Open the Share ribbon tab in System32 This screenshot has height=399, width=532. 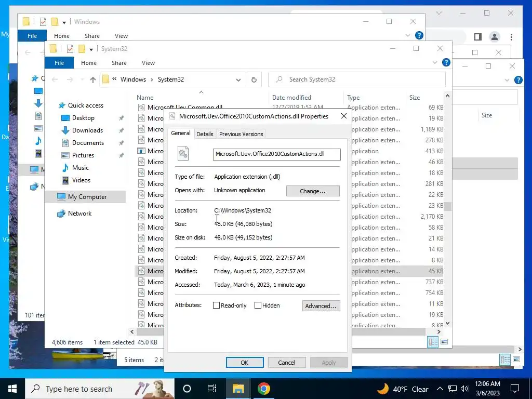pos(119,63)
